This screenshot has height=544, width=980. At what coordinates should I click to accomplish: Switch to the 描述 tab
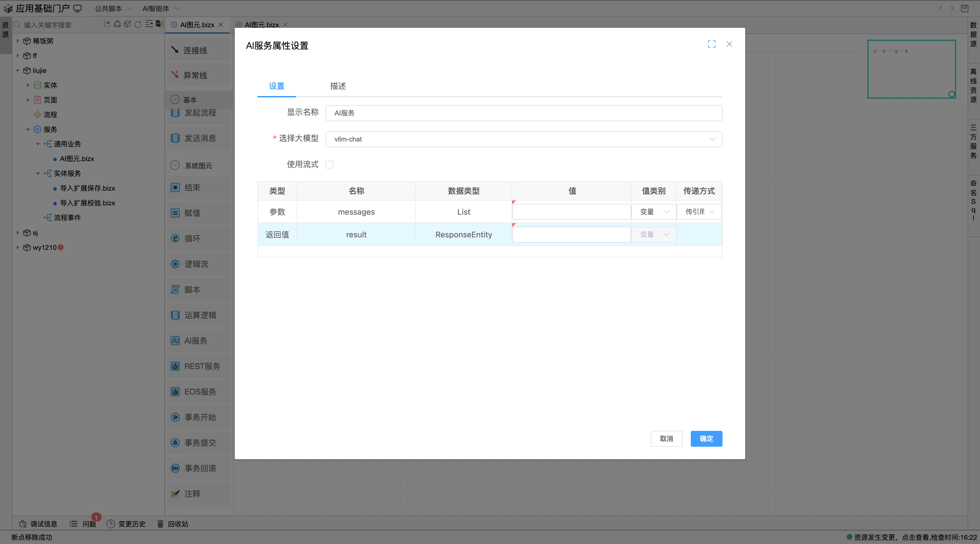click(x=337, y=86)
